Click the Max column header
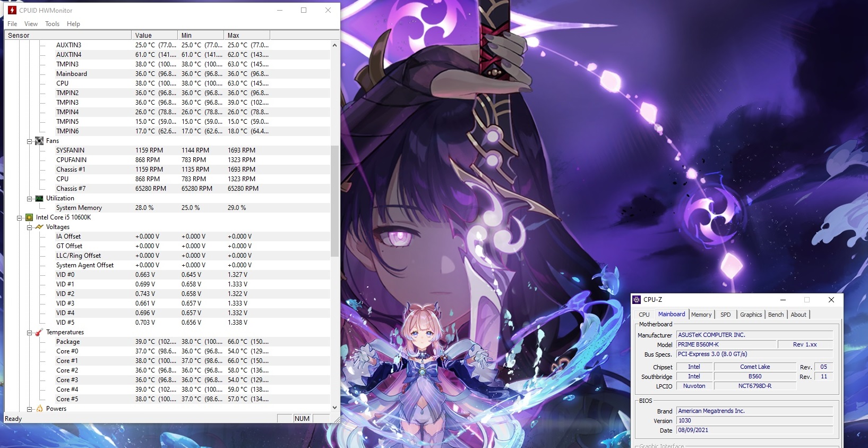868x448 pixels. point(247,35)
